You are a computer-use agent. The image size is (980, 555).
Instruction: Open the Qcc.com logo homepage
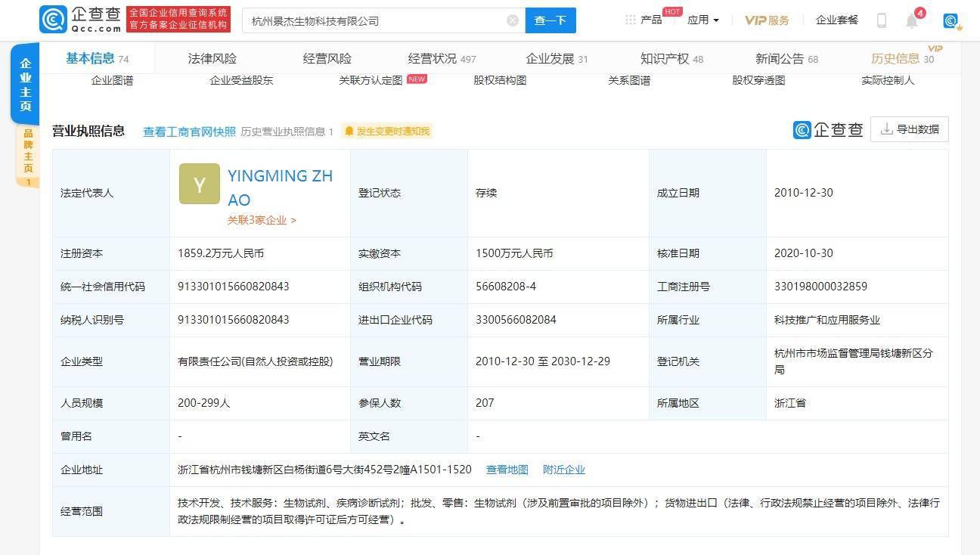[x=80, y=20]
